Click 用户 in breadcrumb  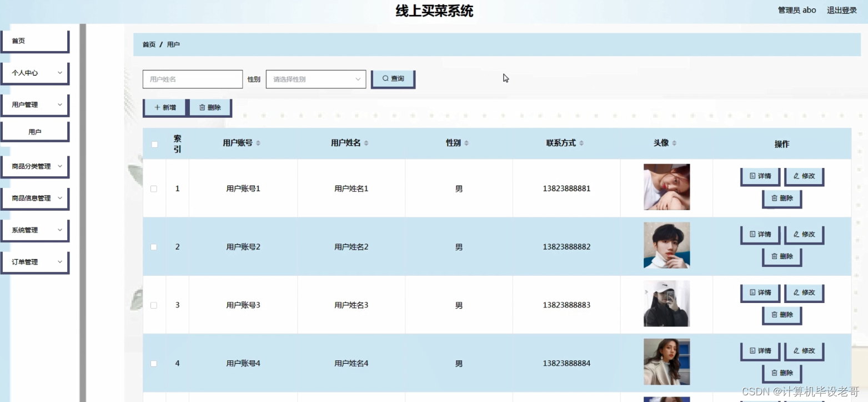[x=173, y=44]
